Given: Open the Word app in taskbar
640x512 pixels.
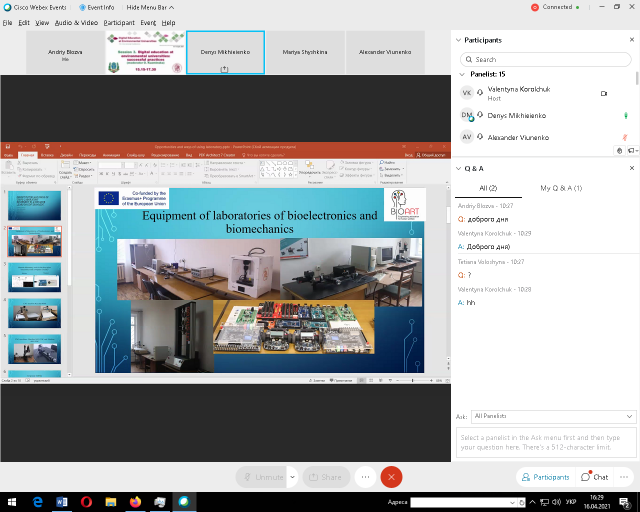Looking at the screenshot, I should click(x=61, y=501).
